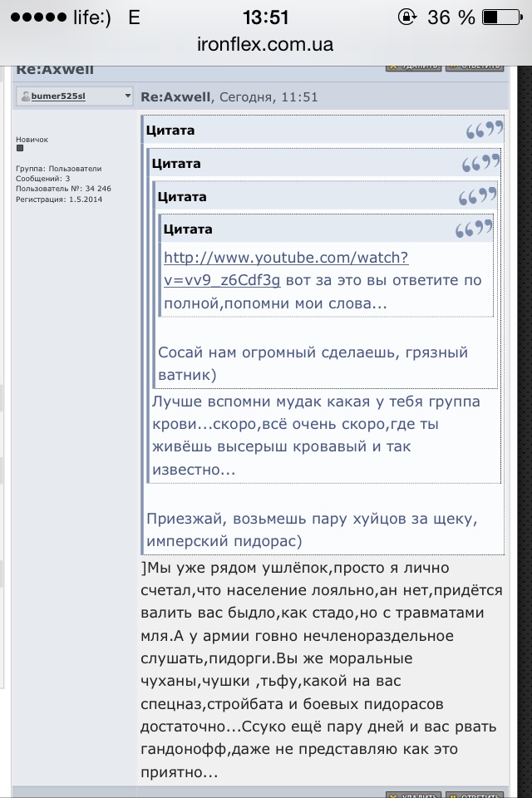Screen dimensions: 532x798
Task: Click the user icon beside bumer525sl
Action: (x=24, y=96)
